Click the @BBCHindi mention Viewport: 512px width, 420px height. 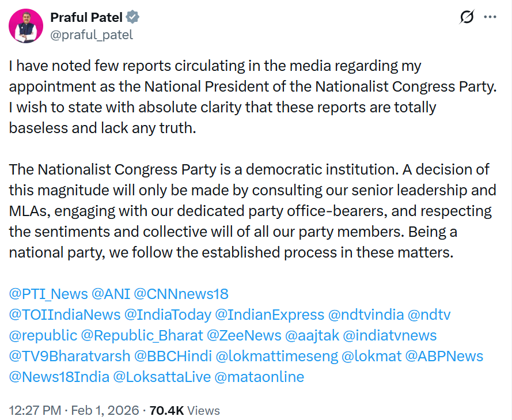[x=172, y=356]
